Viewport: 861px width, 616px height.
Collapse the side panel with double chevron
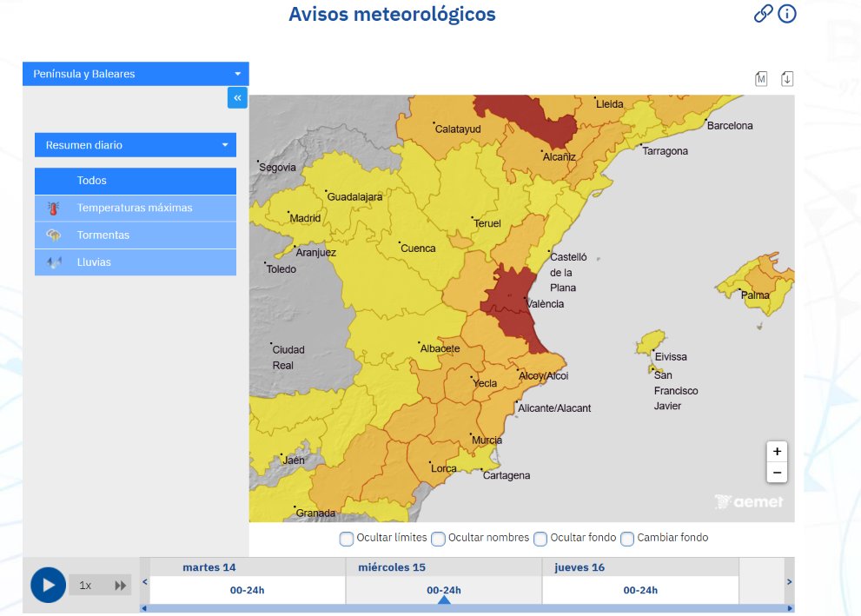pyautogui.click(x=238, y=97)
